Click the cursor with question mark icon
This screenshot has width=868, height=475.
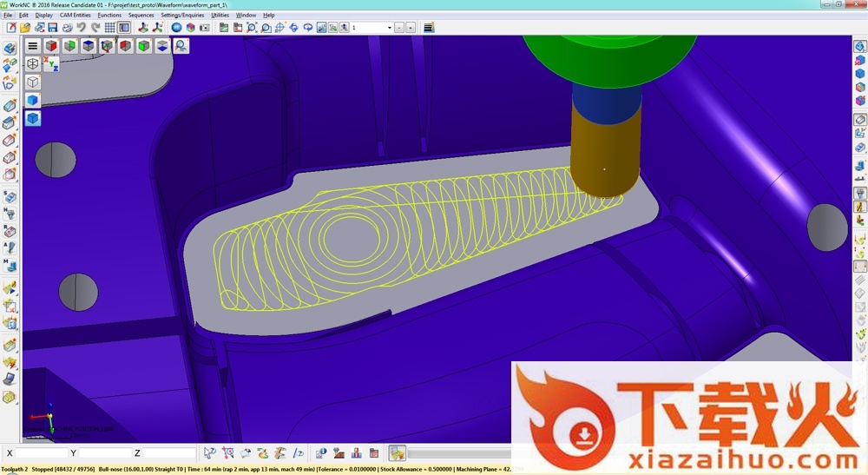[x=209, y=452]
